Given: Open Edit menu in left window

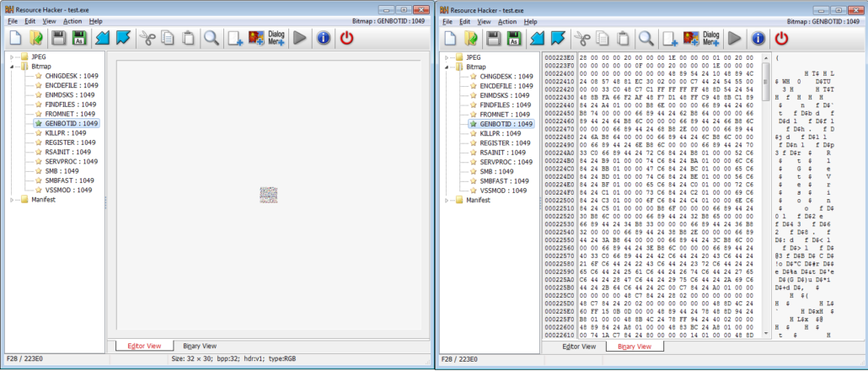Looking at the screenshot, I should tap(29, 21).
